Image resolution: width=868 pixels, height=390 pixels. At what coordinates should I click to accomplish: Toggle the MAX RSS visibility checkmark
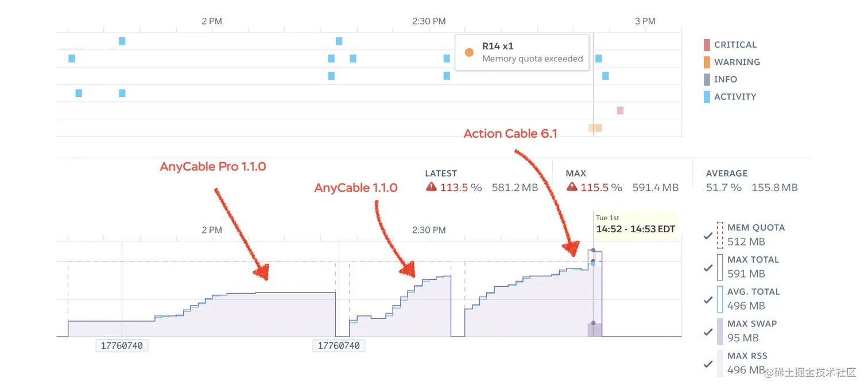click(708, 363)
